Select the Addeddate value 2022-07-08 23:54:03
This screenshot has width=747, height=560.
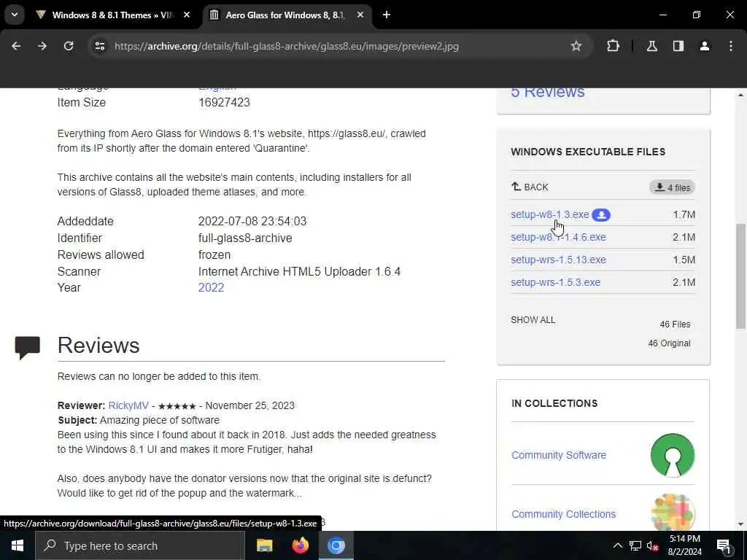point(252,222)
